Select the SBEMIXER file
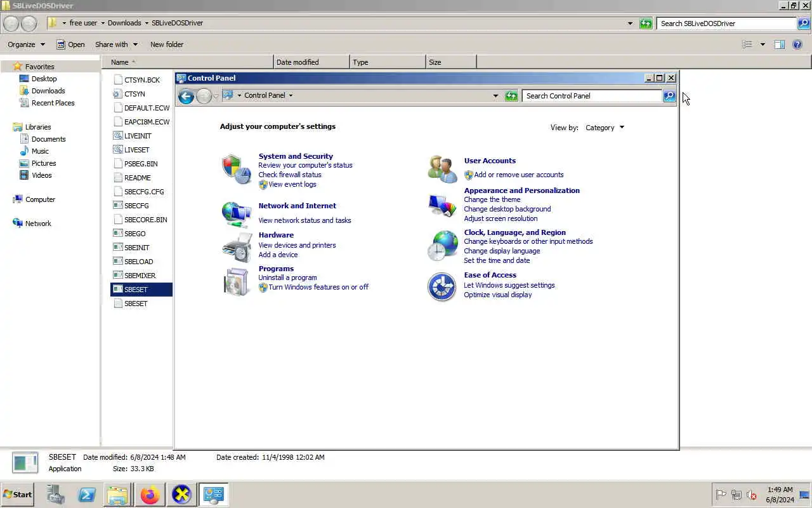Viewport: 812px width, 508px height. point(140,276)
